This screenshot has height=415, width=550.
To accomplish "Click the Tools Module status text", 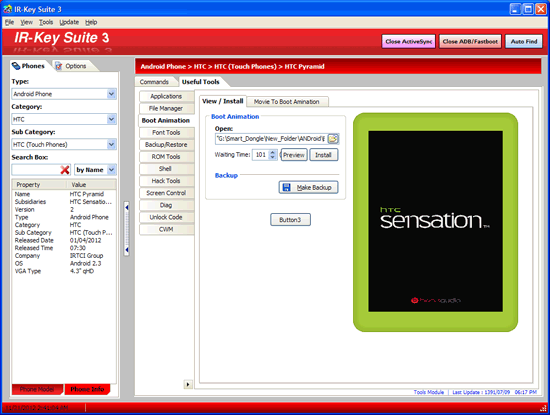I will coord(429,392).
